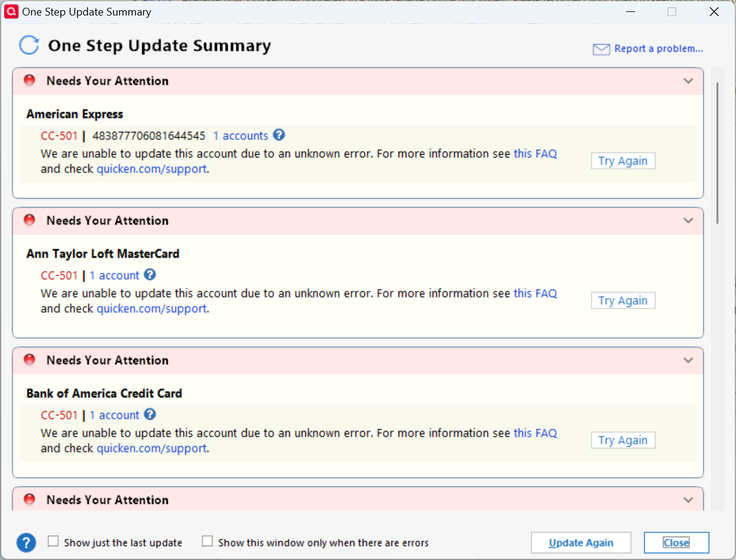Image resolution: width=736 pixels, height=560 pixels.
Task: Collapse the Ann Taylor Loft MasterCard section chevron
Action: 688,221
